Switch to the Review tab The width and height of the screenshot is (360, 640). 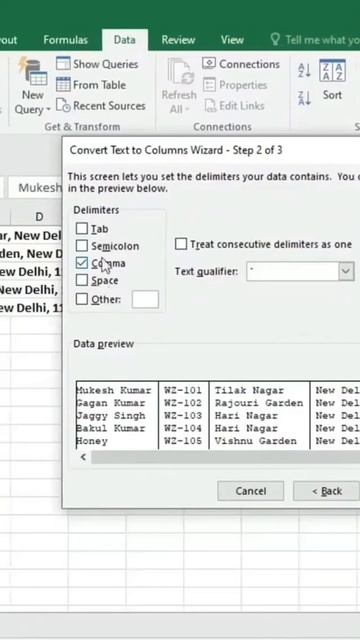point(178,40)
